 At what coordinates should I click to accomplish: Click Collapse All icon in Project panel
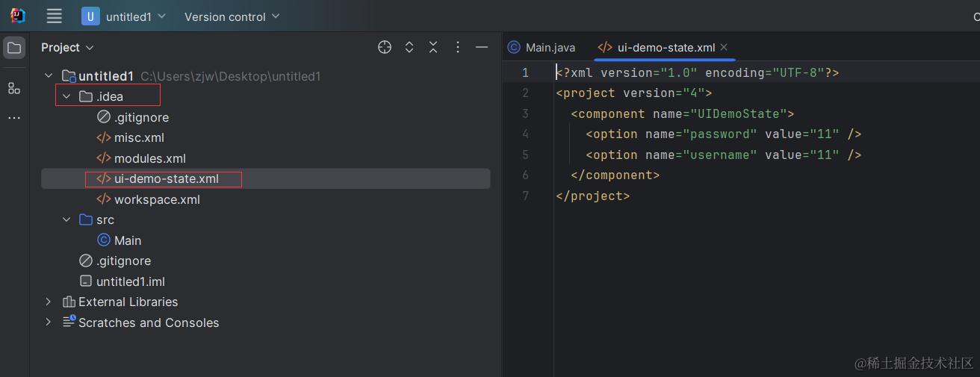(x=433, y=47)
